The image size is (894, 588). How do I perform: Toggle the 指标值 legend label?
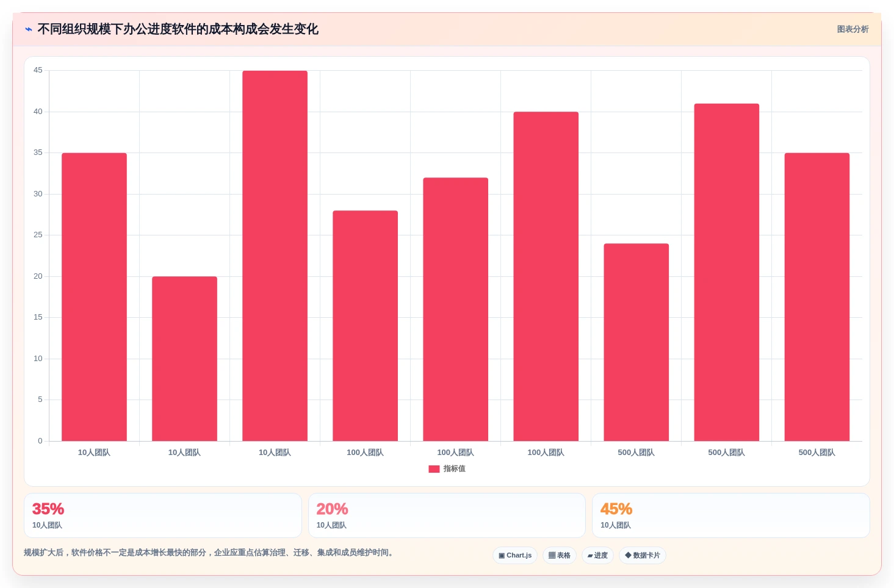(x=454, y=468)
